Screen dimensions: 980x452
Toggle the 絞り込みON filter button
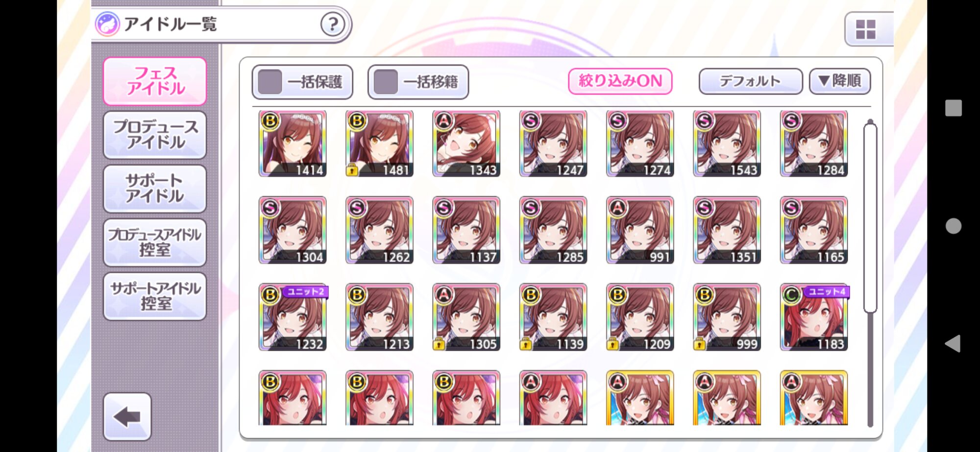[x=620, y=81]
